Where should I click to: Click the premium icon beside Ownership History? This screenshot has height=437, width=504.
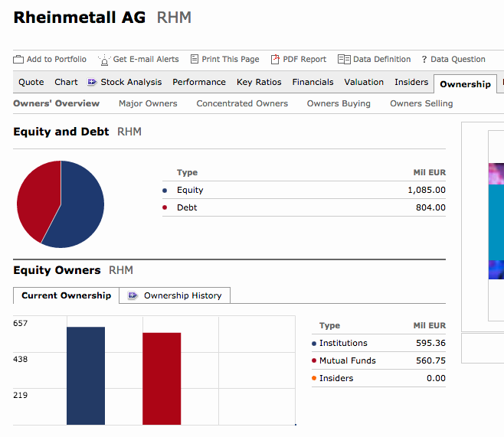pyautogui.click(x=133, y=295)
